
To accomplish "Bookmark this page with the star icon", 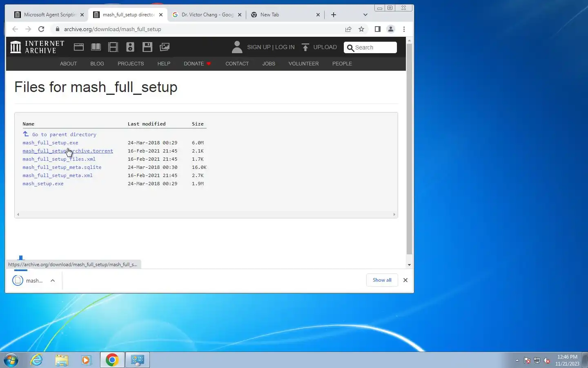I will [x=361, y=29].
